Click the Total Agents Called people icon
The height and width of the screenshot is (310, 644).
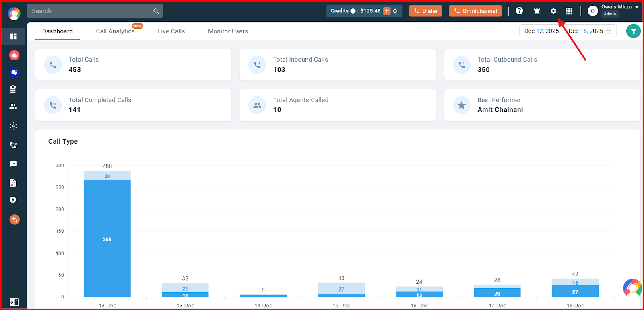pyautogui.click(x=257, y=105)
